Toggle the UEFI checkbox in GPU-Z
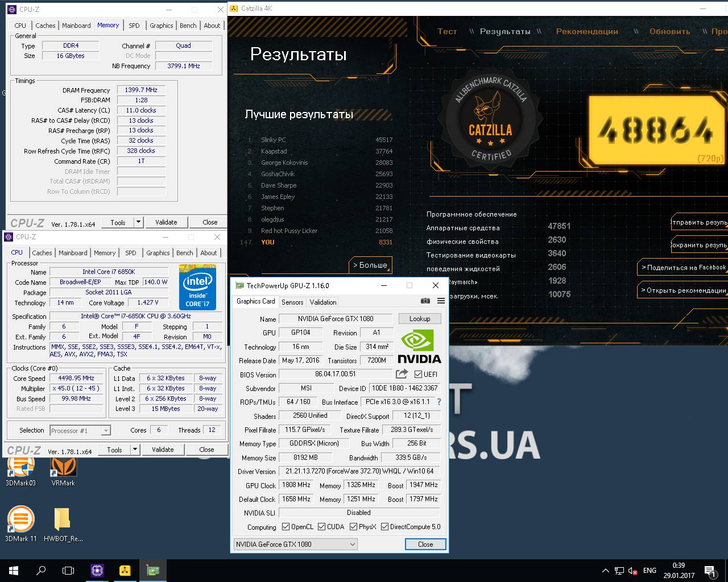The height and width of the screenshot is (582, 728). (x=419, y=374)
